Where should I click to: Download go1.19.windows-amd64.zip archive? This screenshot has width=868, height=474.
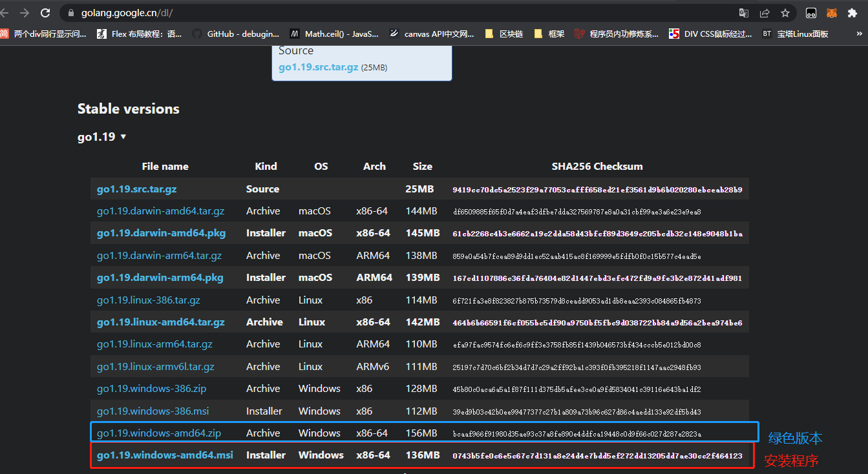[x=159, y=433]
